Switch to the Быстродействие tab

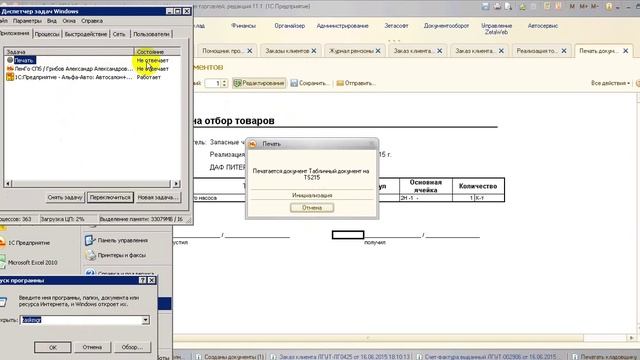pos(86,34)
